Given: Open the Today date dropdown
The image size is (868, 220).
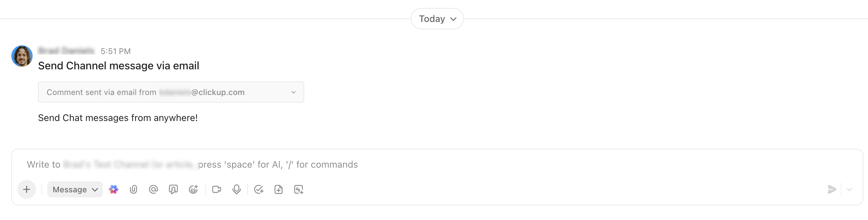Looking at the screenshot, I should point(437,19).
